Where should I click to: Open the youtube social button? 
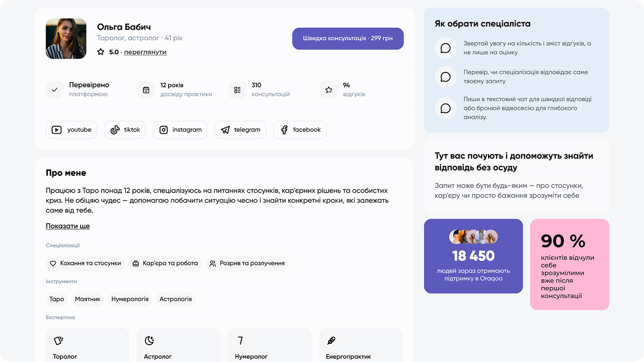pos(71,130)
